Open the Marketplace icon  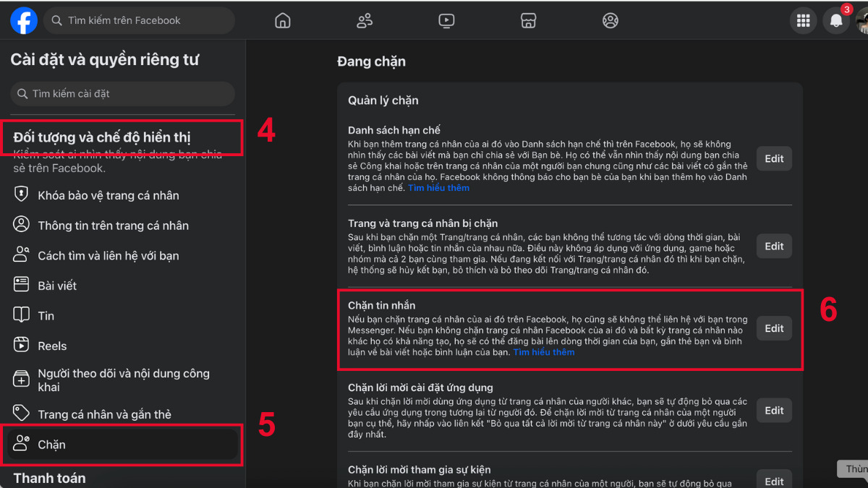pyautogui.click(x=529, y=21)
